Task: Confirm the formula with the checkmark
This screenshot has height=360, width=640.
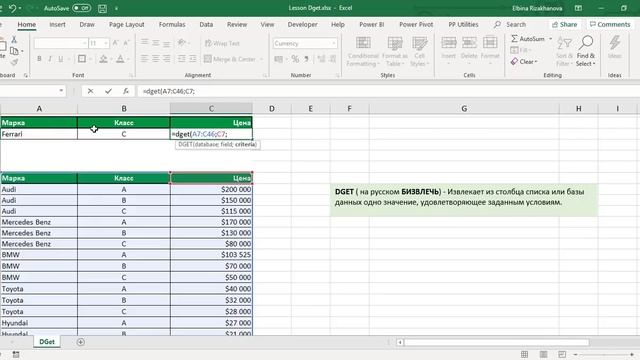Action: tap(108, 91)
